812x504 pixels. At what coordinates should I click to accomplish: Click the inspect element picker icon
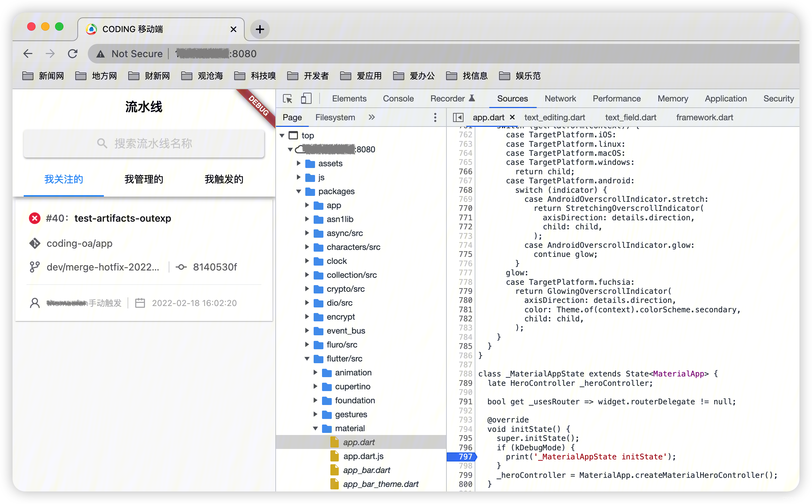288,99
